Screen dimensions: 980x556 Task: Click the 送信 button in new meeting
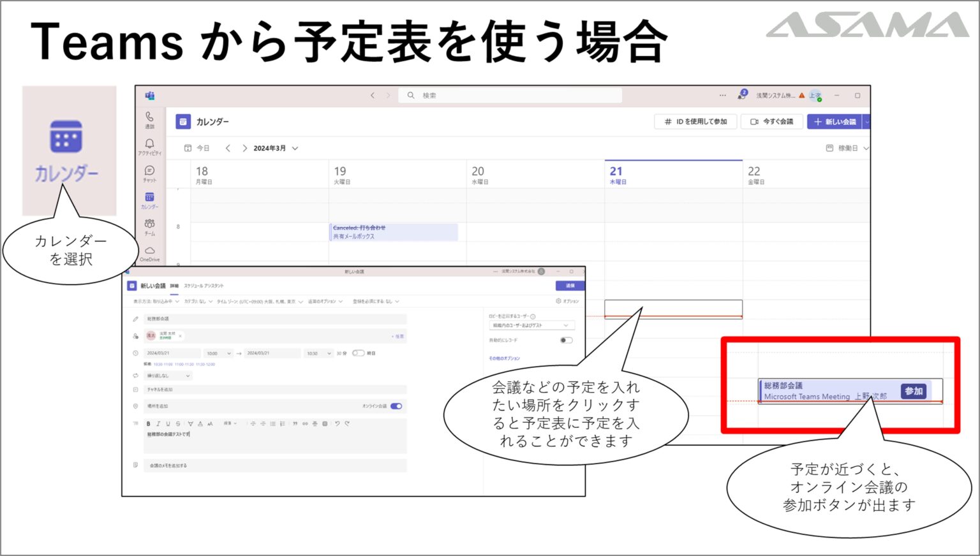(570, 286)
